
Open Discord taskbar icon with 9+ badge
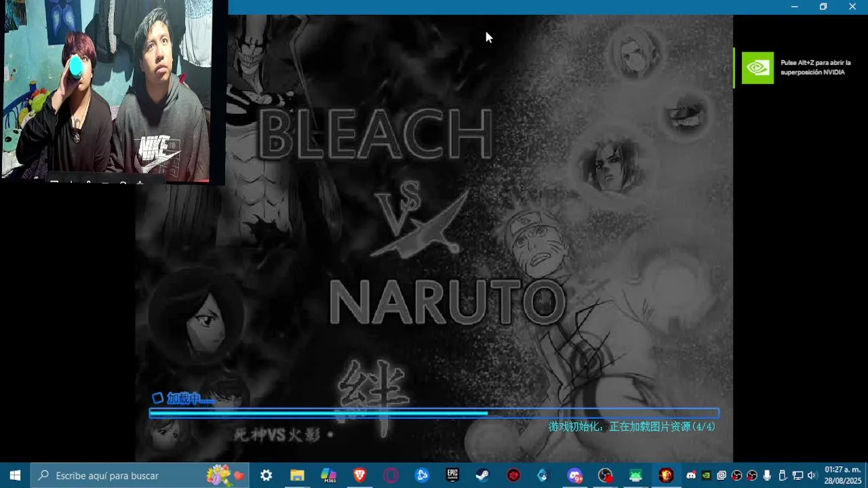click(x=575, y=476)
